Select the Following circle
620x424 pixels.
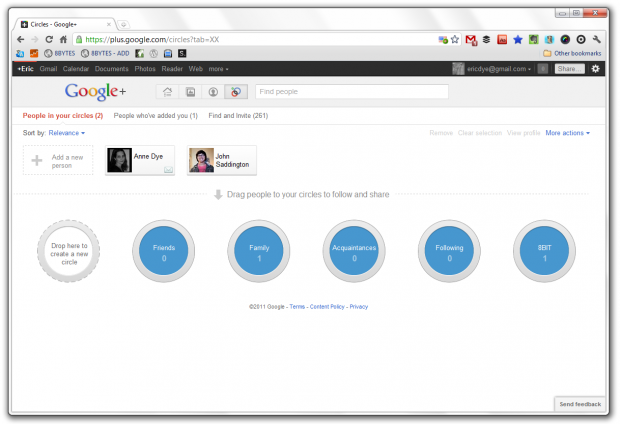click(x=449, y=251)
